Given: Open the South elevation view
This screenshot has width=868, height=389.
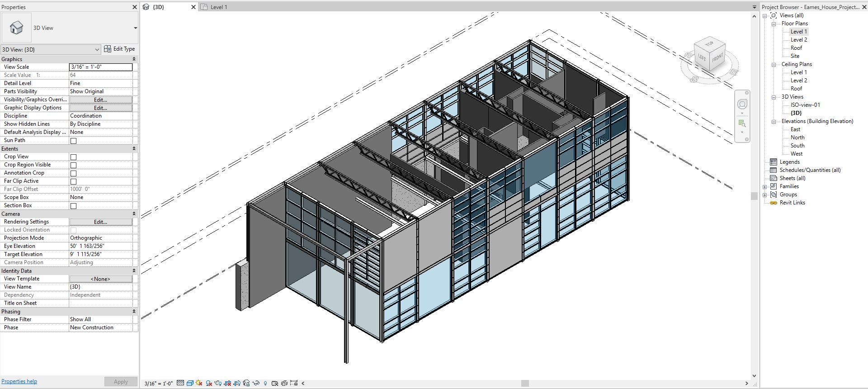Looking at the screenshot, I should pos(797,146).
